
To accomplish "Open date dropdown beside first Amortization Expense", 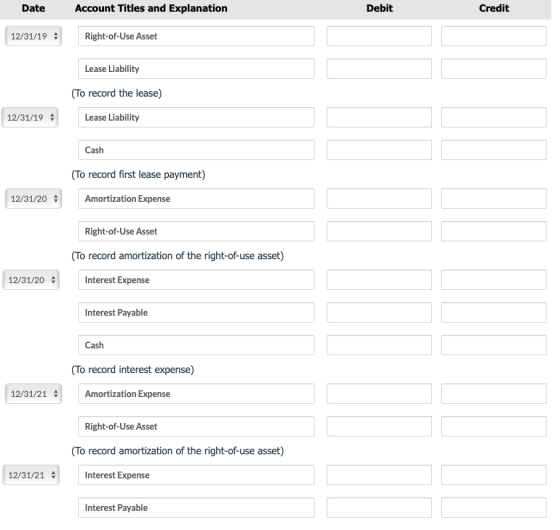I will (x=33, y=199).
